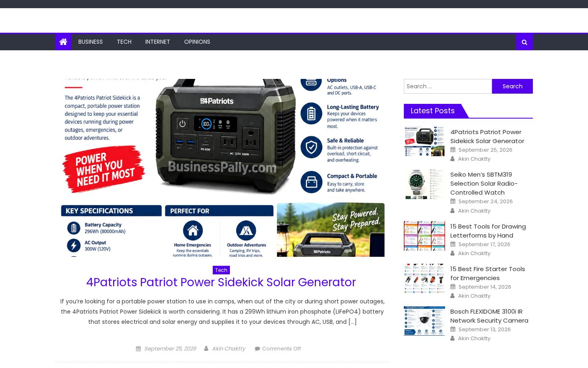The width and height of the screenshot is (588, 368).
Task: Click the calendar icon beside main post date
Action: pyautogui.click(x=138, y=349)
